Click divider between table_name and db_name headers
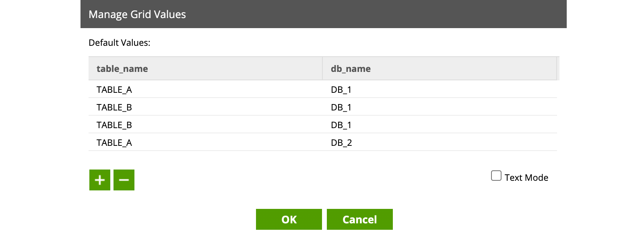644x235 pixels. [322, 69]
